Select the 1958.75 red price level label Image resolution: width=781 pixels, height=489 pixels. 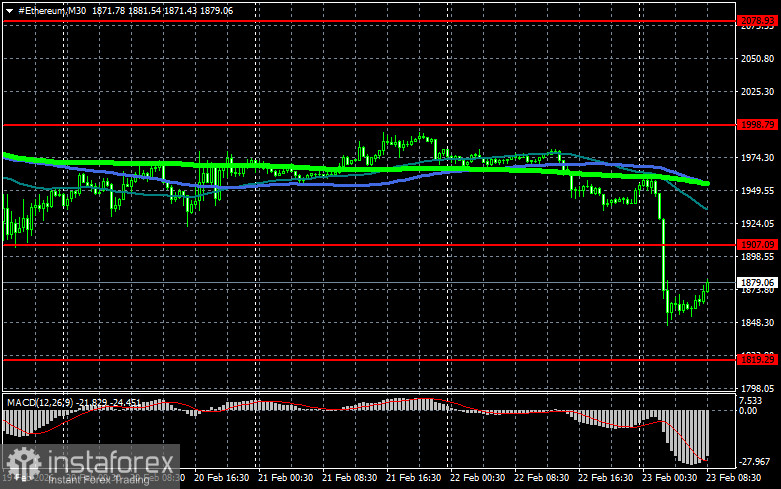756,124
